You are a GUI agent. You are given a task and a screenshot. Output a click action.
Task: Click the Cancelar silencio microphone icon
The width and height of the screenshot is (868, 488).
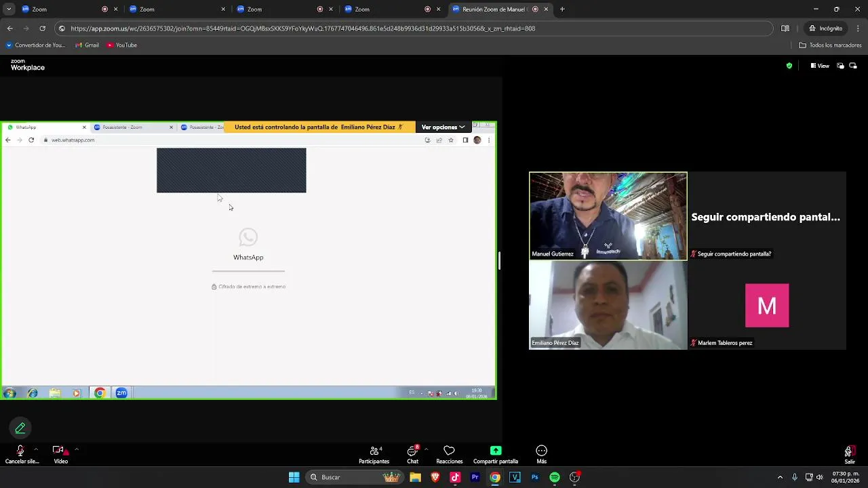click(20, 451)
